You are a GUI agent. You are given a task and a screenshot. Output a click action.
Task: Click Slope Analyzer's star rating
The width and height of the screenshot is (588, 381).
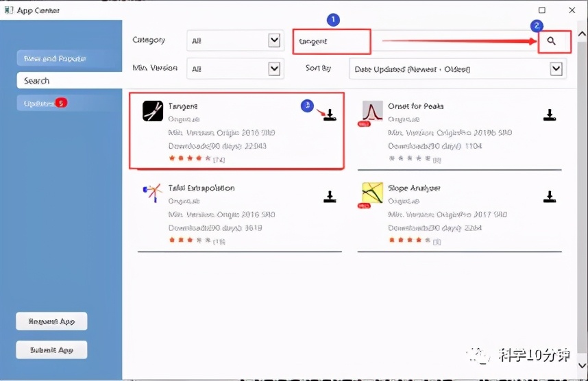(x=410, y=240)
